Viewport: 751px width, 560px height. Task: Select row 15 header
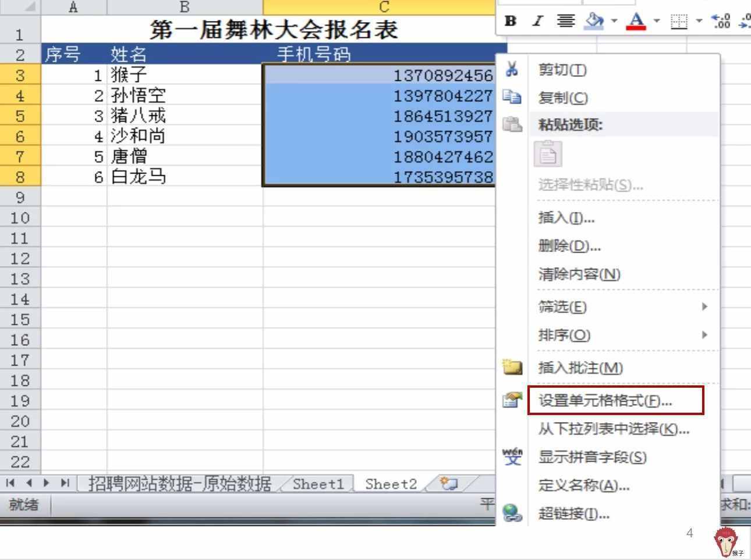click(x=20, y=319)
